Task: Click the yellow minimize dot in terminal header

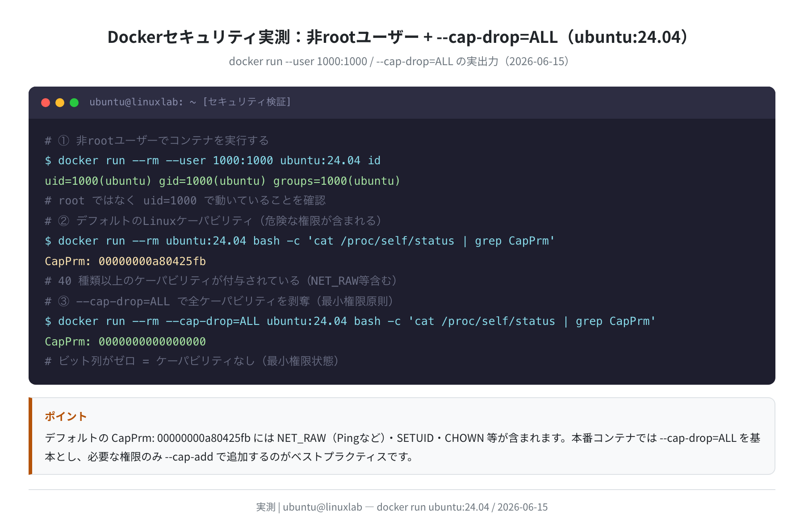Action: click(60, 103)
